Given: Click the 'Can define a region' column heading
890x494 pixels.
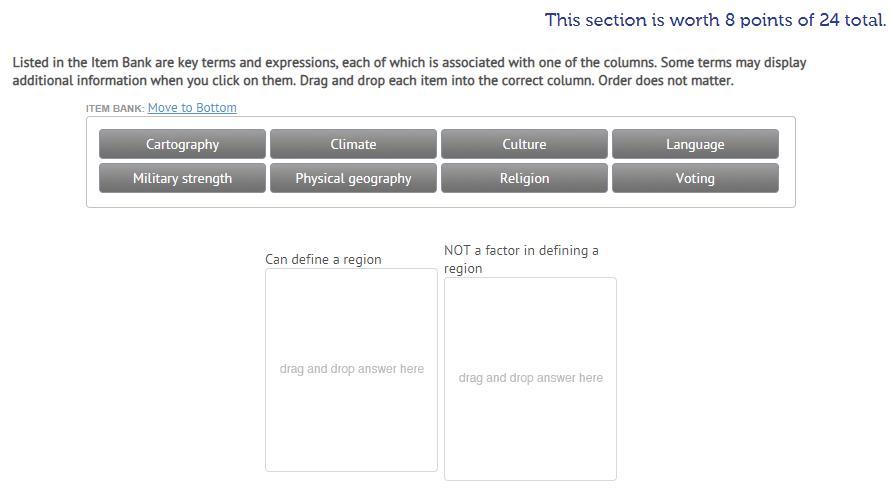Looking at the screenshot, I should click(323, 259).
